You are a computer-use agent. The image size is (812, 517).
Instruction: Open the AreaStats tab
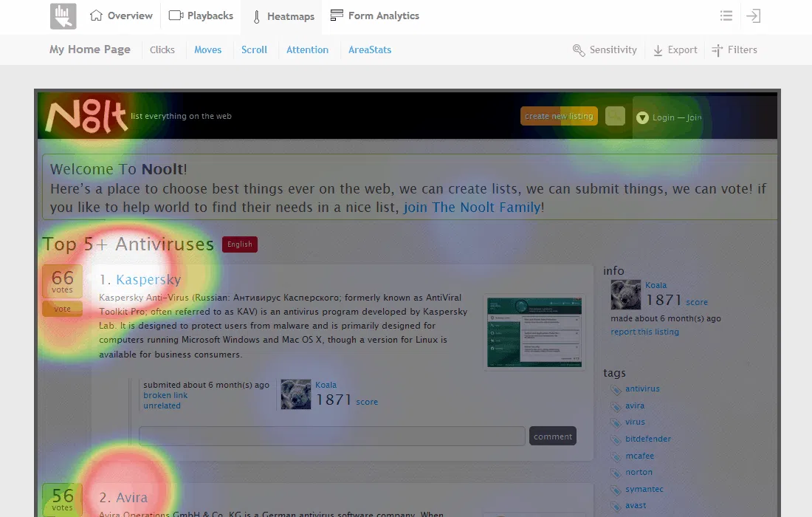point(370,49)
